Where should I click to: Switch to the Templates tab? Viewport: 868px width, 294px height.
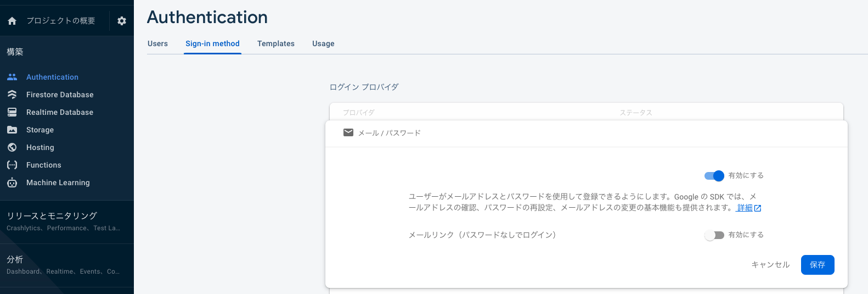coord(276,43)
